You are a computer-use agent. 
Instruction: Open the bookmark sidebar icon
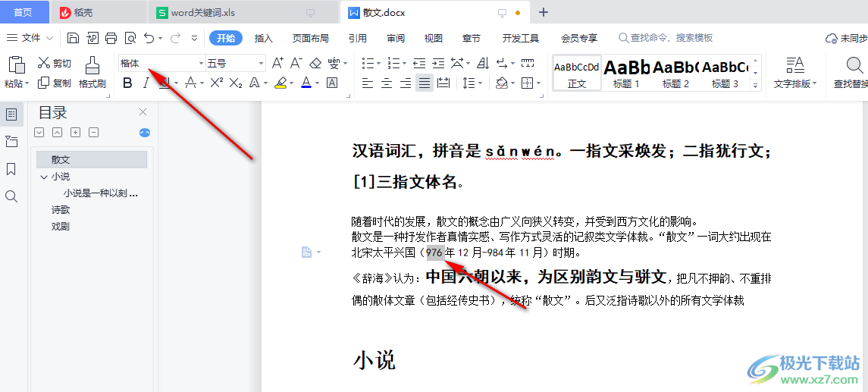[x=11, y=169]
